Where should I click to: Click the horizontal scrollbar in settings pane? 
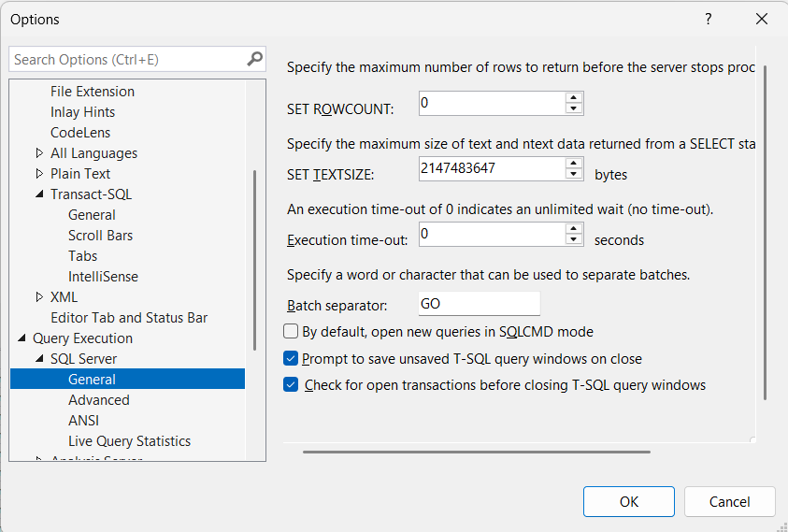477,452
